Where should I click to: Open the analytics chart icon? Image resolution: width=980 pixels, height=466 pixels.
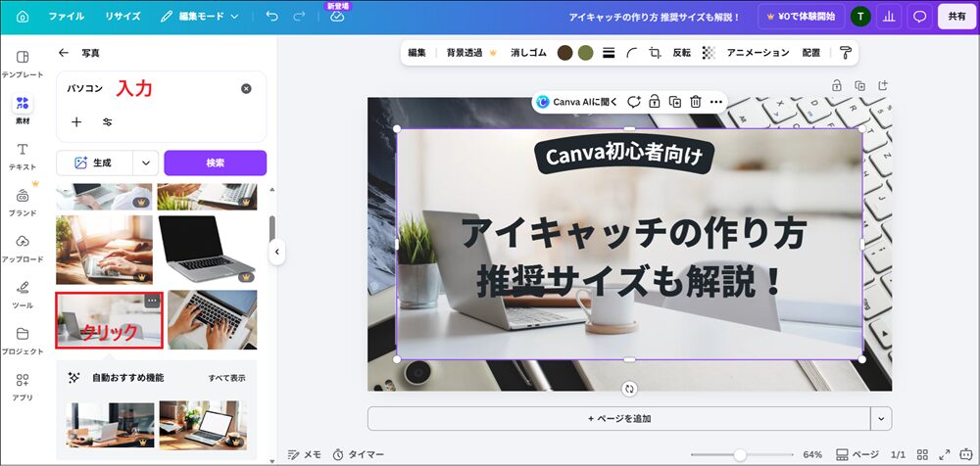(x=888, y=17)
